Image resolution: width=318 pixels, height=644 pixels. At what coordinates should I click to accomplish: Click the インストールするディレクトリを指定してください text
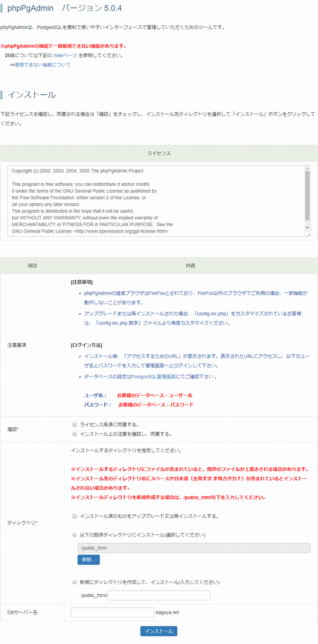click(x=126, y=451)
